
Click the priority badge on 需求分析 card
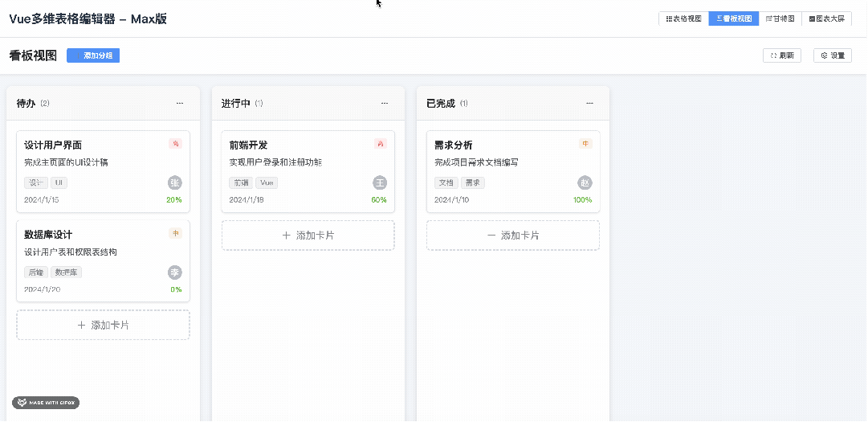(585, 144)
